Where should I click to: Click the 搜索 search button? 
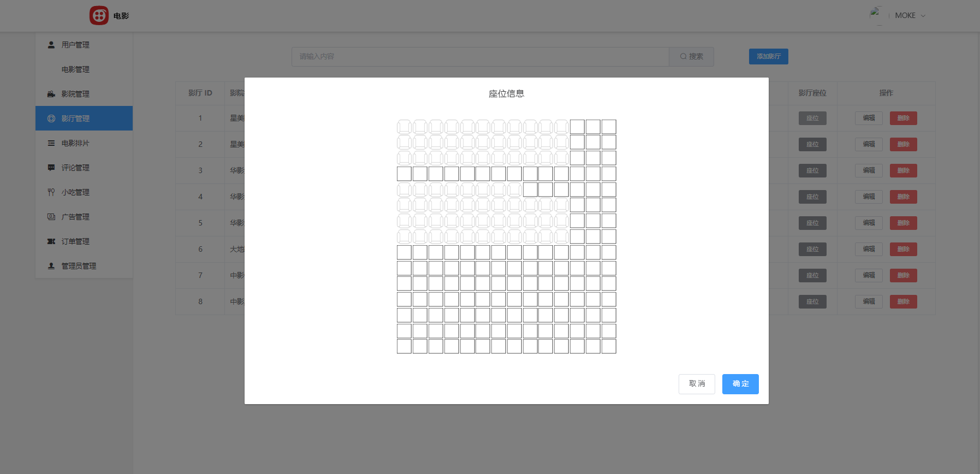click(x=691, y=56)
